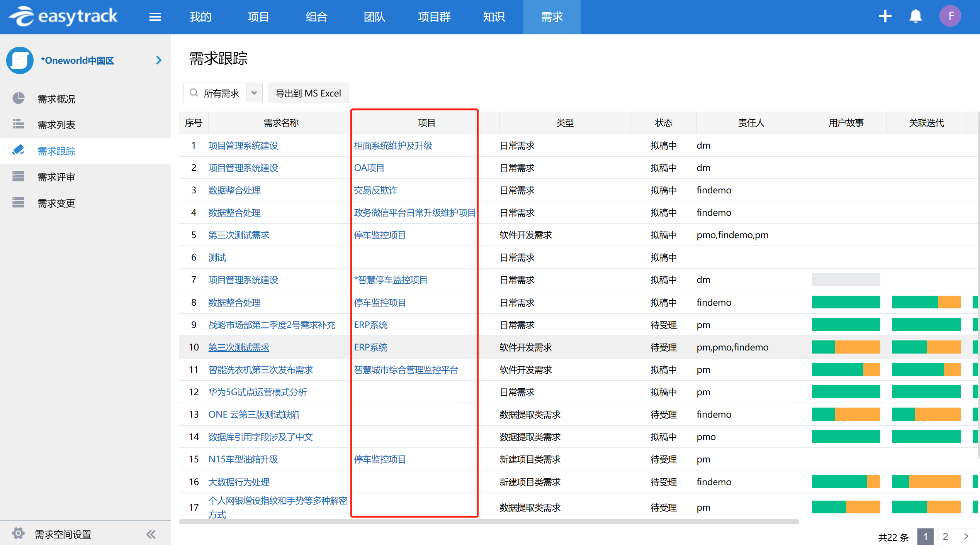This screenshot has width=980, height=545.
Task: Open the 知识 navigation tab
Action: (x=494, y=17)
